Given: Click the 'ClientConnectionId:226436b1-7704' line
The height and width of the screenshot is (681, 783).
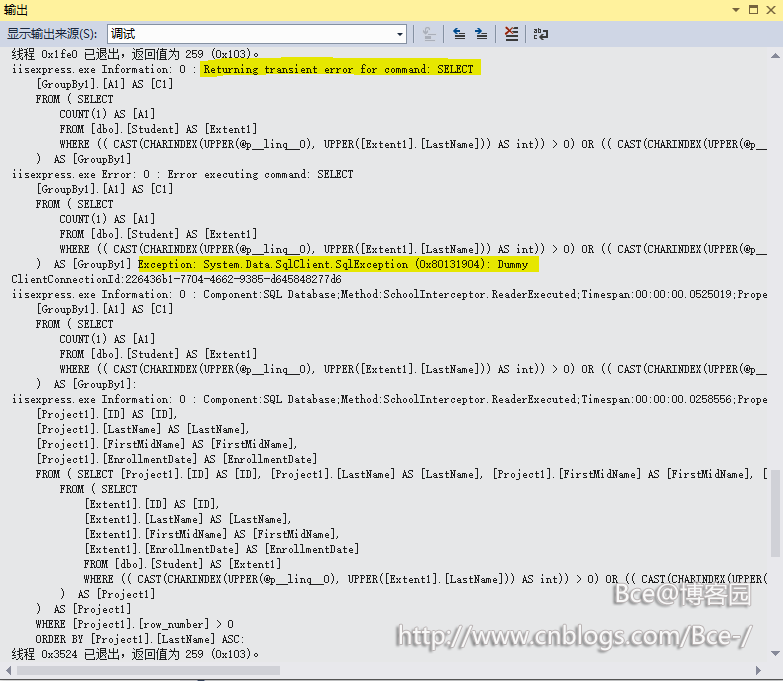Looking at the screenshot, I should click(x=176, y=279).
